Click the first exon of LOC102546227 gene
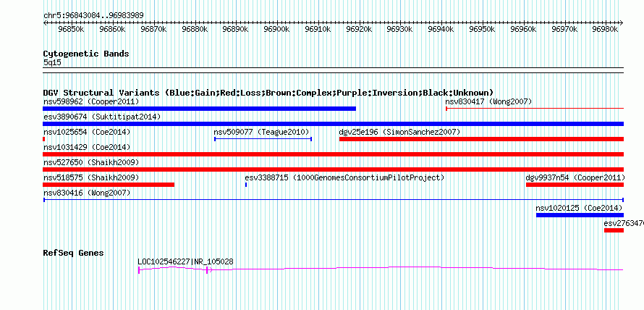The width and height of the screenshot is (644, 310). [x=139, y=269]
